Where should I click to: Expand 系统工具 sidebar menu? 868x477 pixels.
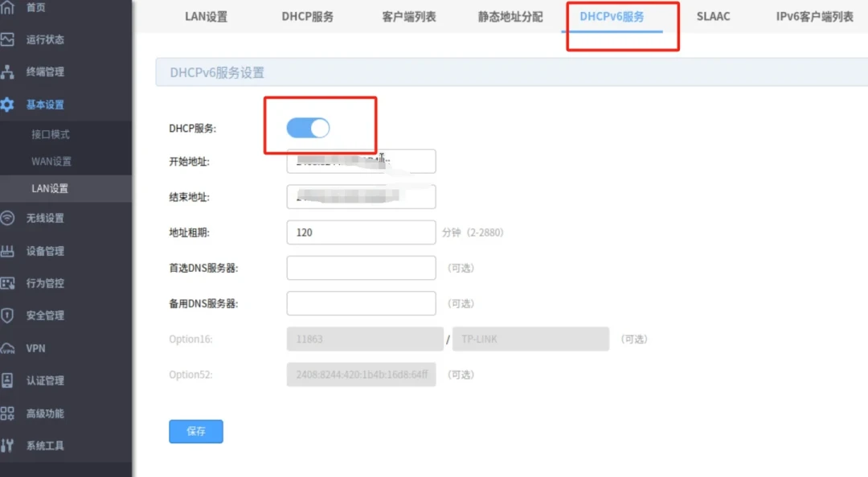45,446
